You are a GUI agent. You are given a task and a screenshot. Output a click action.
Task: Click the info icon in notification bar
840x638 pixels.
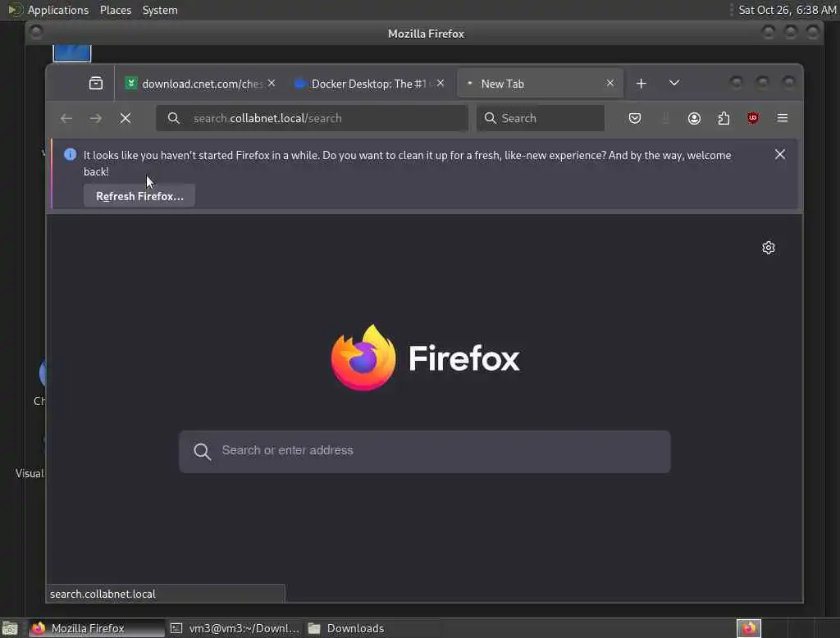click(71, 155)
